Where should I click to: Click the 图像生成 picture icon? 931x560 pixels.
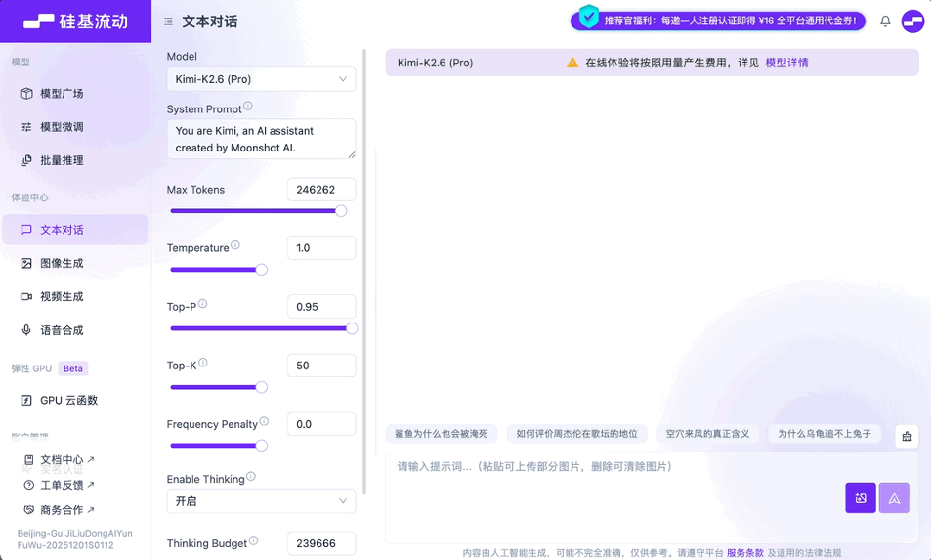(26, 263)
